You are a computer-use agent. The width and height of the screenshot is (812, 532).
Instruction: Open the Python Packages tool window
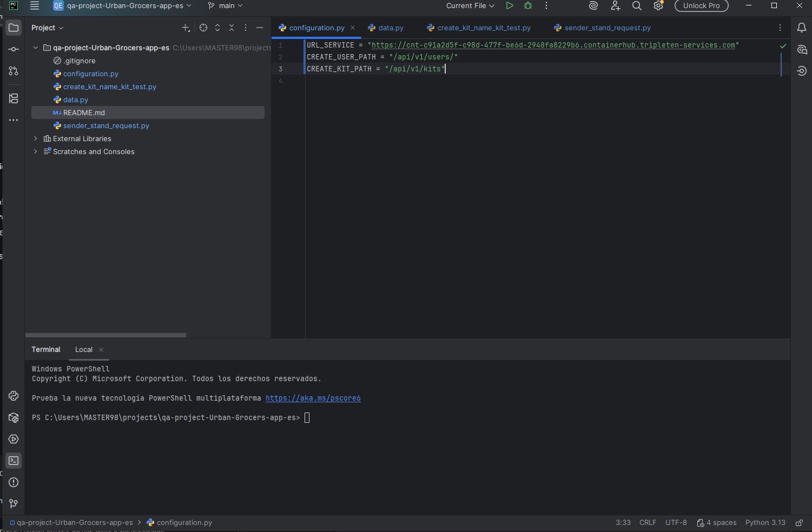(x=14, y=417)
